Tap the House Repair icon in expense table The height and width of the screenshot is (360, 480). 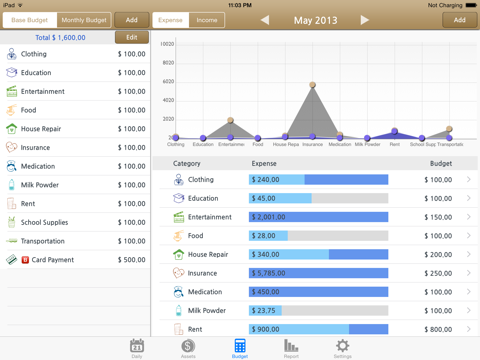click(179, 255)
